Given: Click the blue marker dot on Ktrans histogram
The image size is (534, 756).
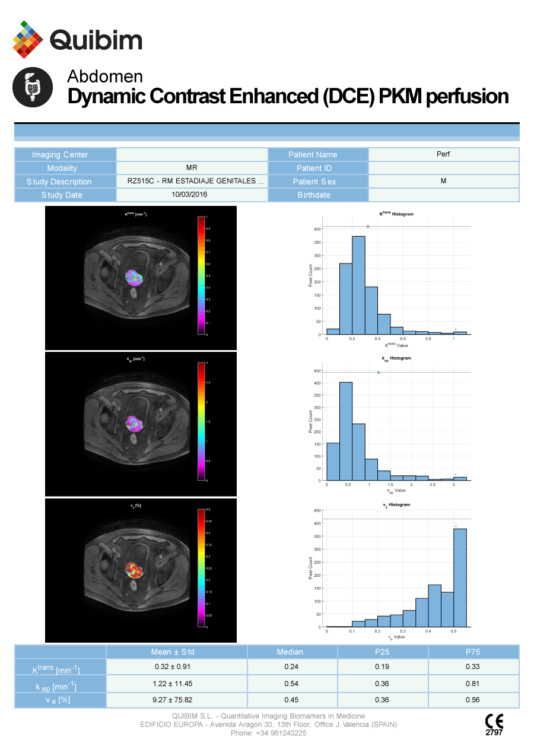Looking at the screenshot, I should (368, 227).
